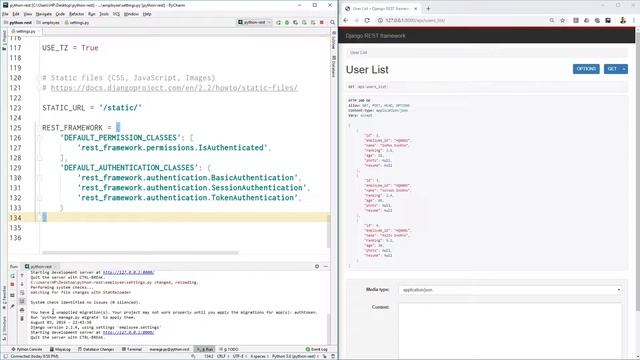Select settings.py editor tab
Screen dimensions: 640x360
tap(25, 31)
